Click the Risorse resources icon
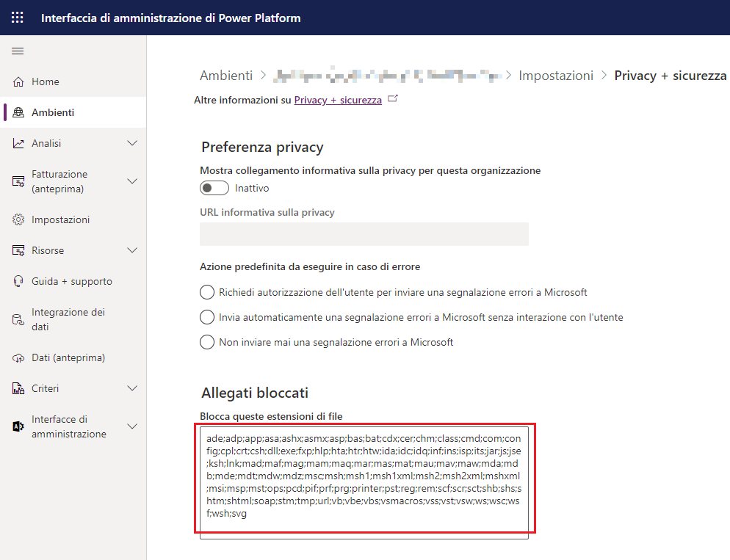The image size is (730, 560). [18, 250]
